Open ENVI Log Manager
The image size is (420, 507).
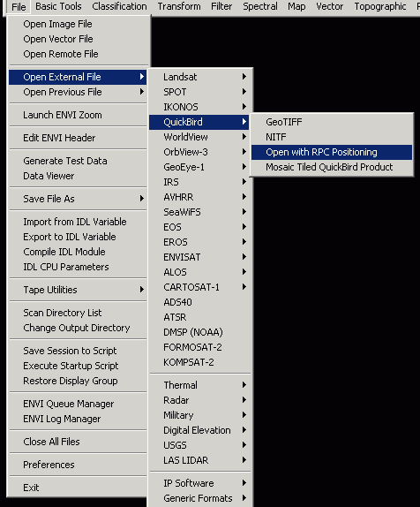78,419
